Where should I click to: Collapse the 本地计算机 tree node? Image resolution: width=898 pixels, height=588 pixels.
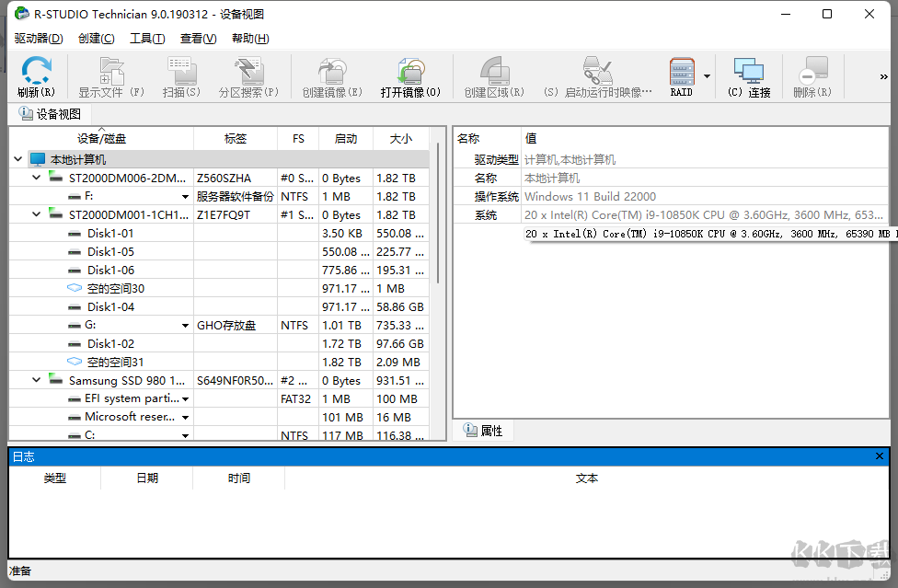pos(17,158)
